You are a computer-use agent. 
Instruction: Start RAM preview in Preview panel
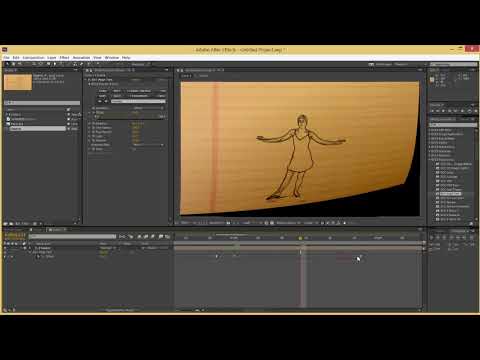(475, 111)
